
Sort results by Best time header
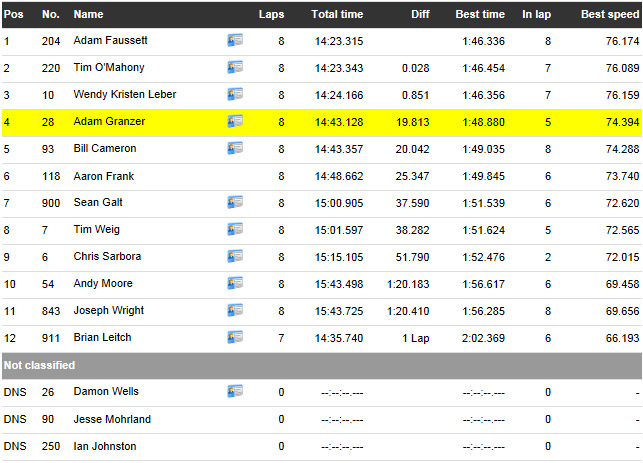click(480, 15)
